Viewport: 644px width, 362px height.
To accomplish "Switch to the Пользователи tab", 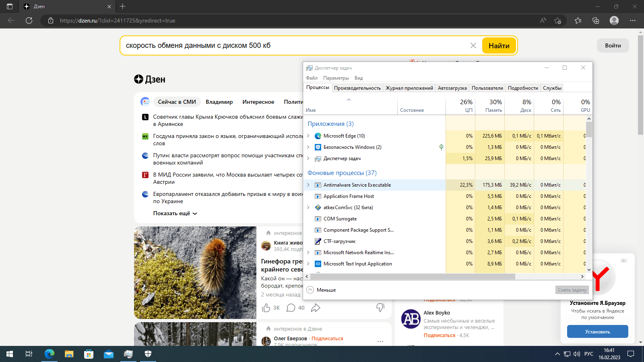I will (487, 88).
